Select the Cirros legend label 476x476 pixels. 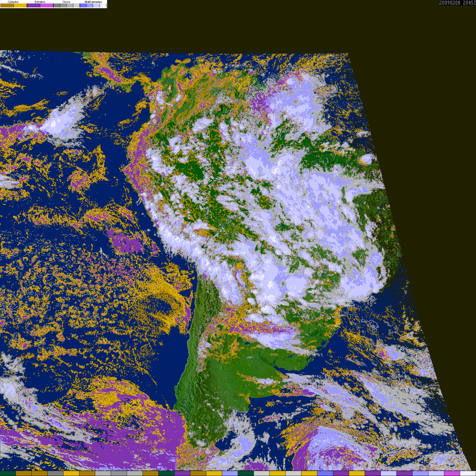coord(66,2)
